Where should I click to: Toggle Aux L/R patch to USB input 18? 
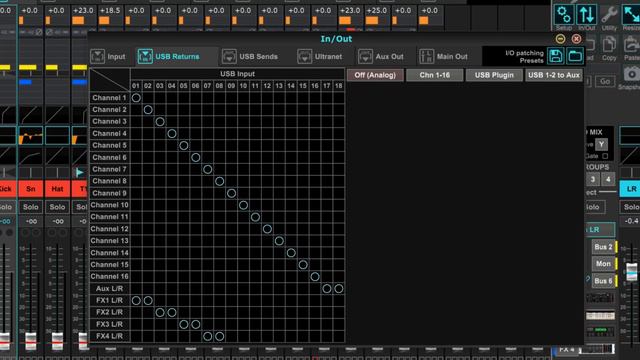coord(338,289)
